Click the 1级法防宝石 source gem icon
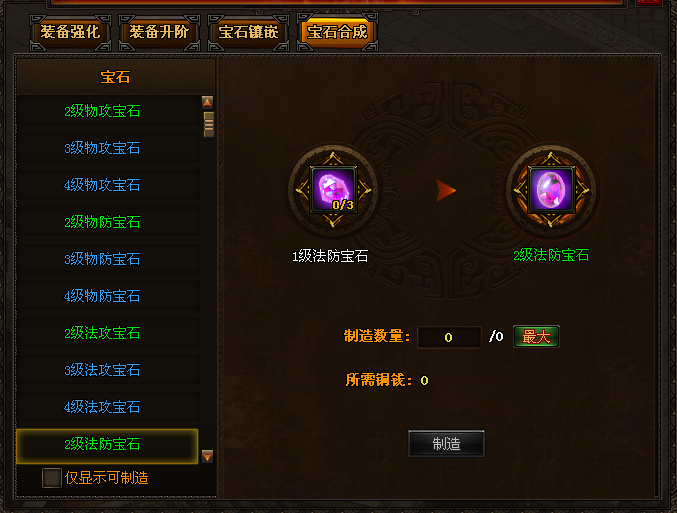 coord(333,190)
